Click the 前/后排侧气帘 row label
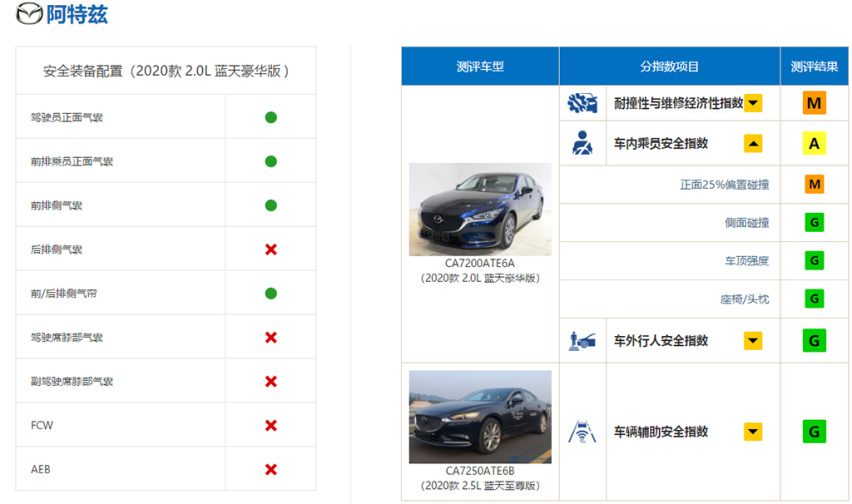Screen dimensions: 852x504 [64, 293]
